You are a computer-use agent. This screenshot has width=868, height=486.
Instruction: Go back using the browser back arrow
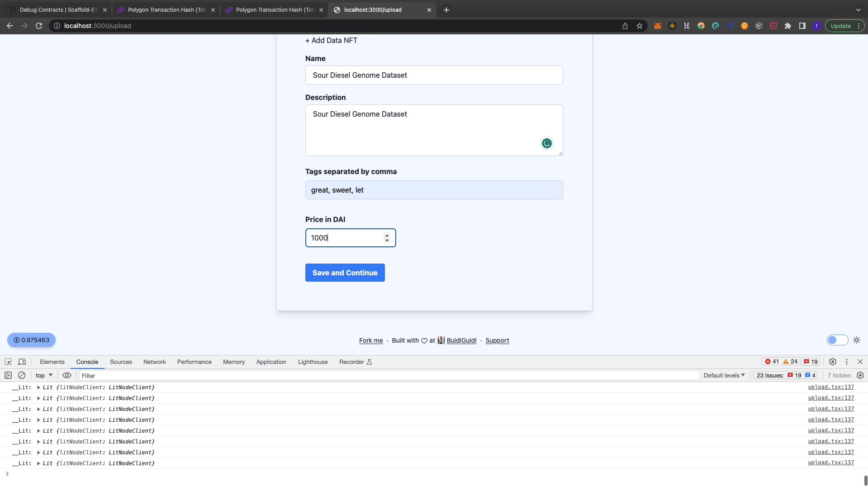[9, 26]
